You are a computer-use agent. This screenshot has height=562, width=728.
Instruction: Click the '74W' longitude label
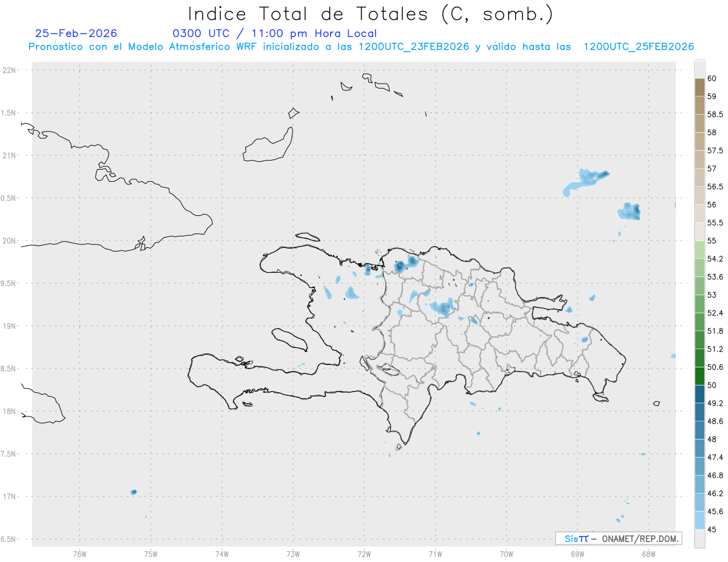point(221,554)
